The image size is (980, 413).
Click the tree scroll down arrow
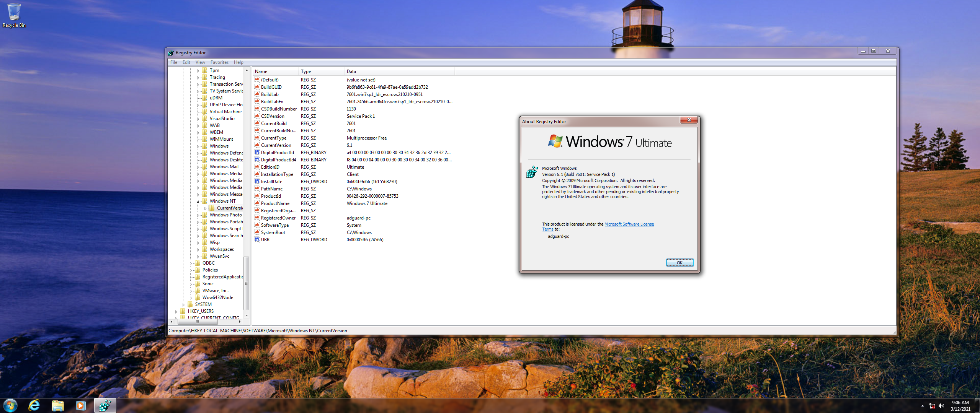point(246,315)
